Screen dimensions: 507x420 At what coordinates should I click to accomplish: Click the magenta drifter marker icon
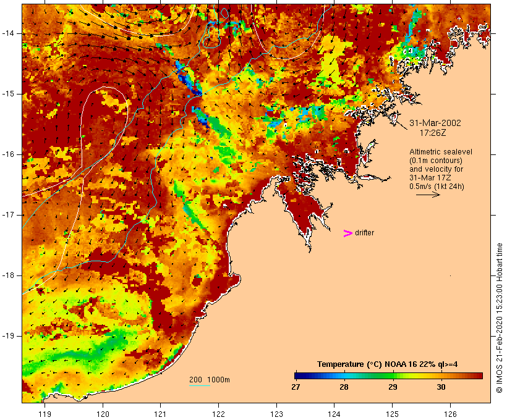[347, 233]
